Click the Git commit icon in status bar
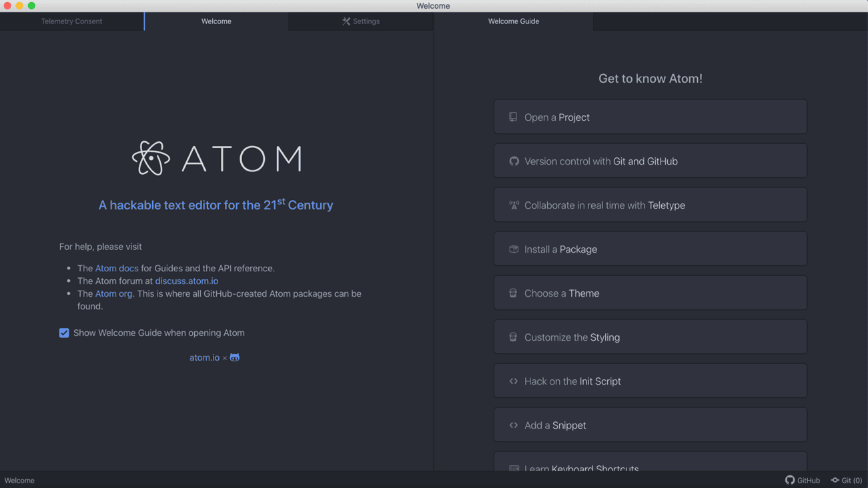Viewport: 868px width, 488px height. point(835,480)
